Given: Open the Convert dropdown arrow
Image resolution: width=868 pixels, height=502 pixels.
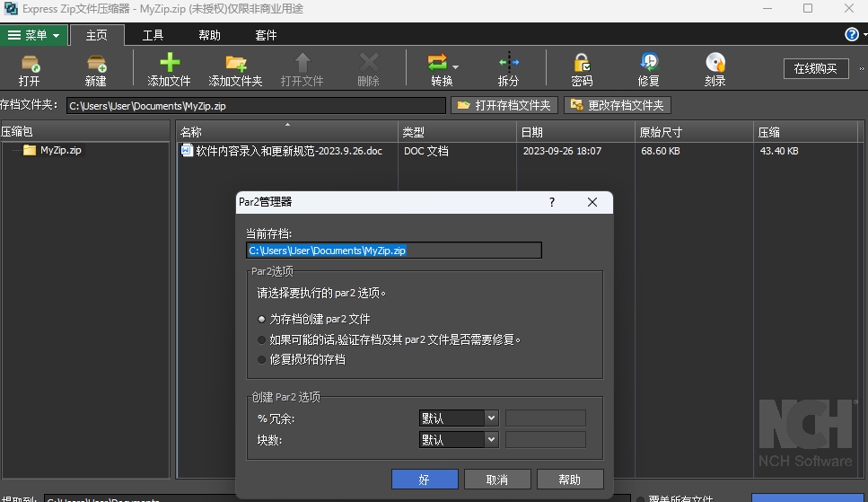Looking at the screenshot, I should (x=456, y=67).
